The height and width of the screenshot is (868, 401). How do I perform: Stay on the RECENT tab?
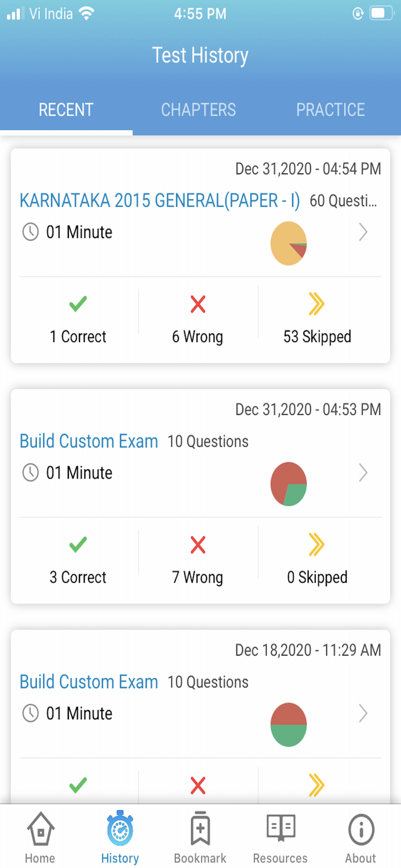click(65, 109)
